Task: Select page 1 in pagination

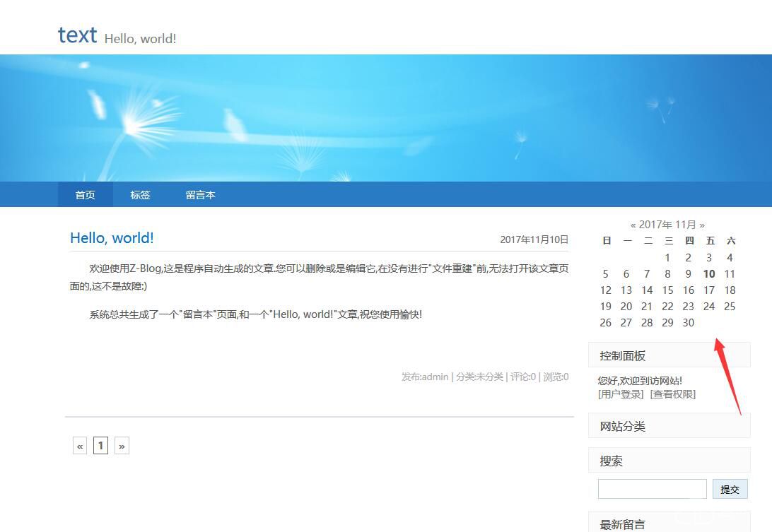Action: coord(100,446)
